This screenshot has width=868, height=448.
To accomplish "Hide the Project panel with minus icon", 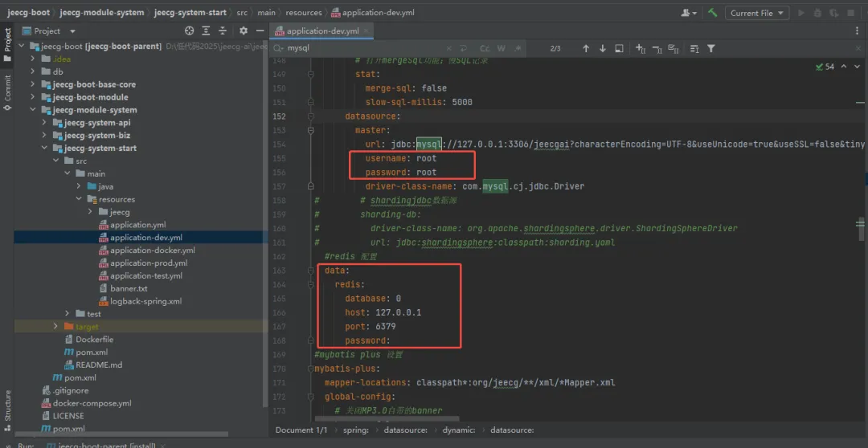I will point(260,31).
